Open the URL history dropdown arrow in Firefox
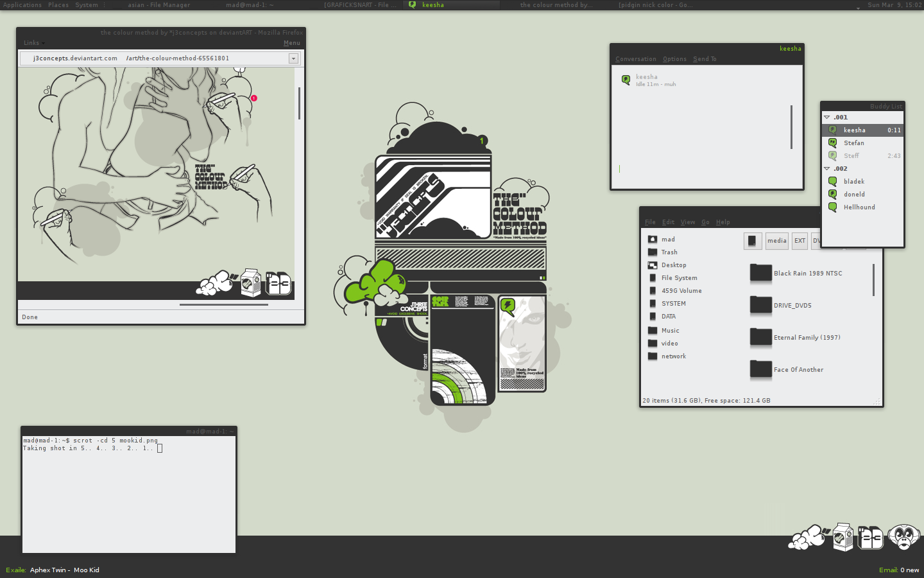924x578 pixels. [293, 58]
